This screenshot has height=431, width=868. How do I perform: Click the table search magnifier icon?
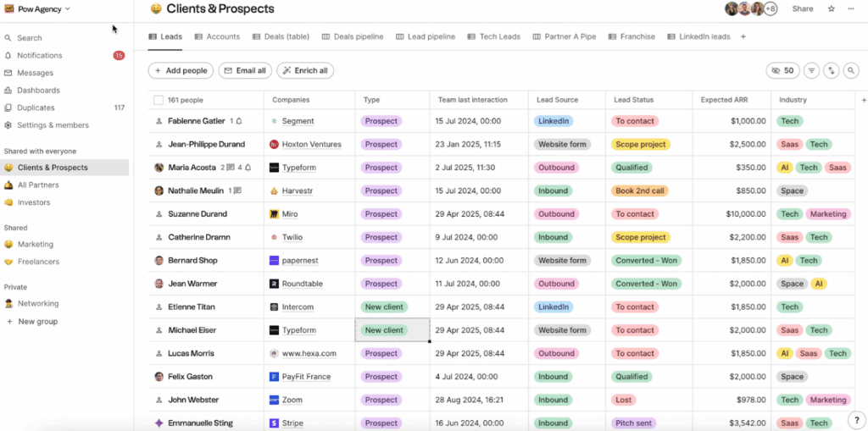[x=851, y=70]
